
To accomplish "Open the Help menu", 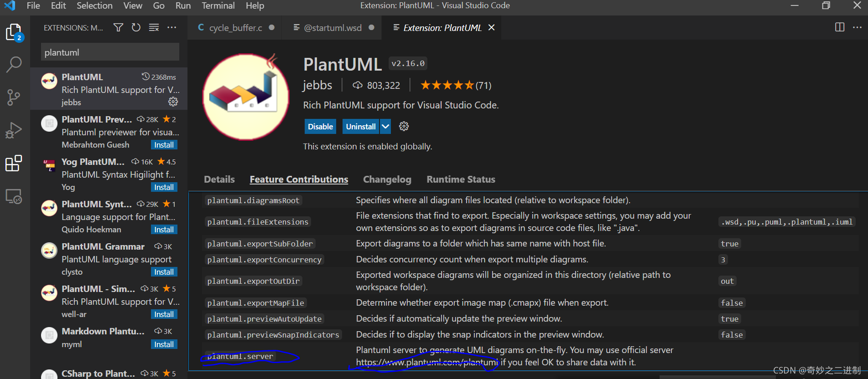I will coord(255,5).
